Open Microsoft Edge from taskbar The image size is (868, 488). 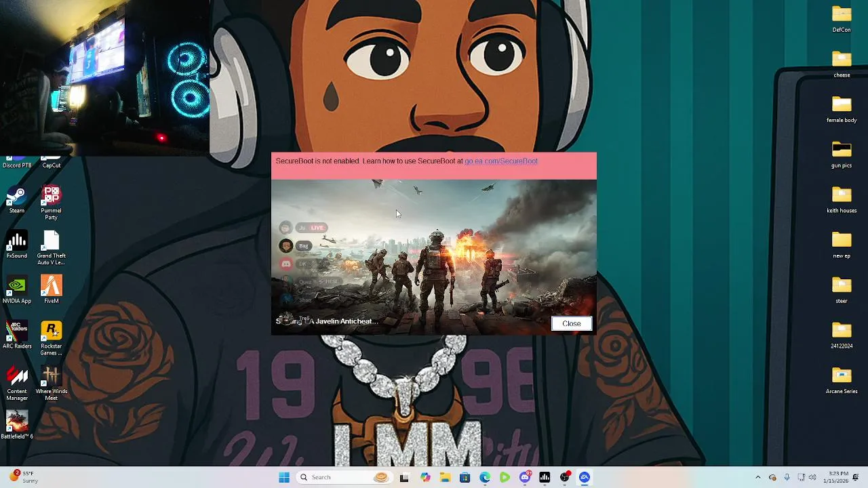(485, 477)
